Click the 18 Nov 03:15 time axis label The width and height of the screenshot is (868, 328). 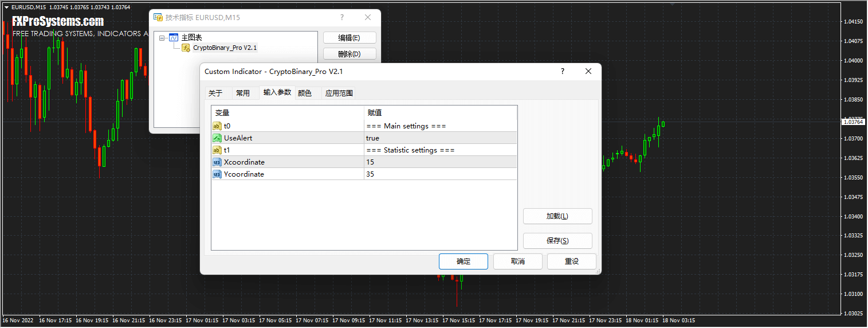[x=679, y=321]
